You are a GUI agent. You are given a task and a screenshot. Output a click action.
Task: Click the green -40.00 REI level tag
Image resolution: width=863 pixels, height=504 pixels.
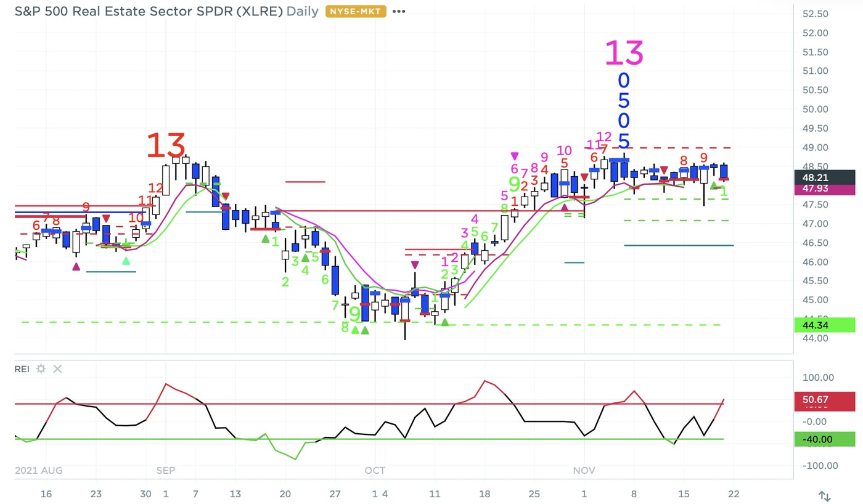pyautogui.click(x=824, y=439)
